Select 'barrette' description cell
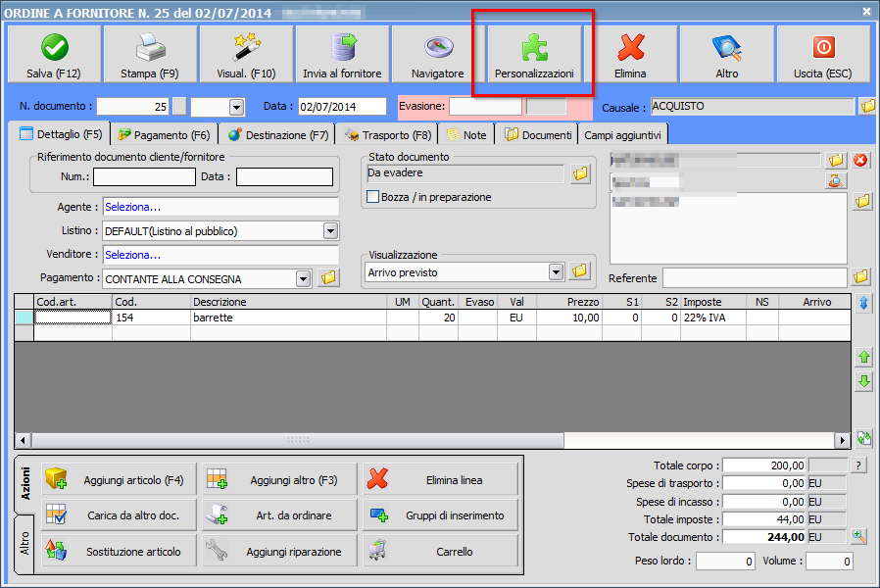 coord(288,318)
